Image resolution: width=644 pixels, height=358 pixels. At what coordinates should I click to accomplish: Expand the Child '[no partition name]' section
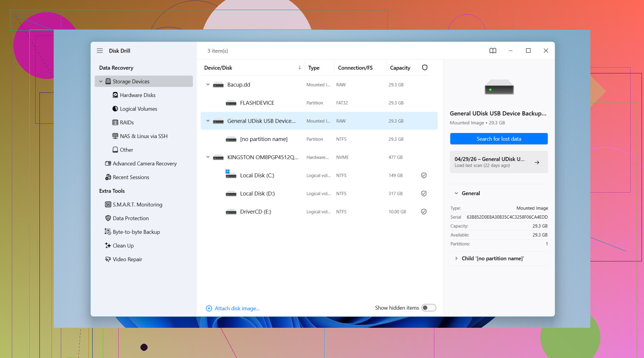click(x=456, y=259)
